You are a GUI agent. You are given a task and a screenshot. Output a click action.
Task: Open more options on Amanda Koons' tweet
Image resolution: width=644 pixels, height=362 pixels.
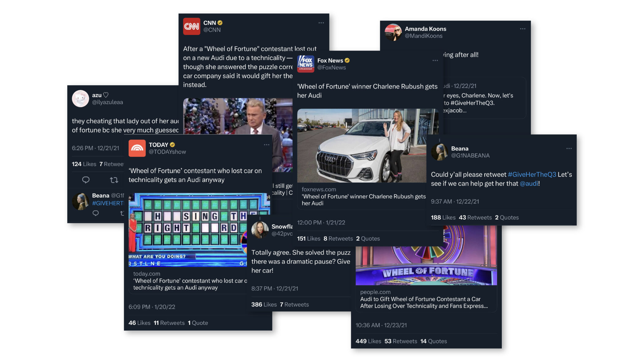pyautogui.click(x=523, y=29)
